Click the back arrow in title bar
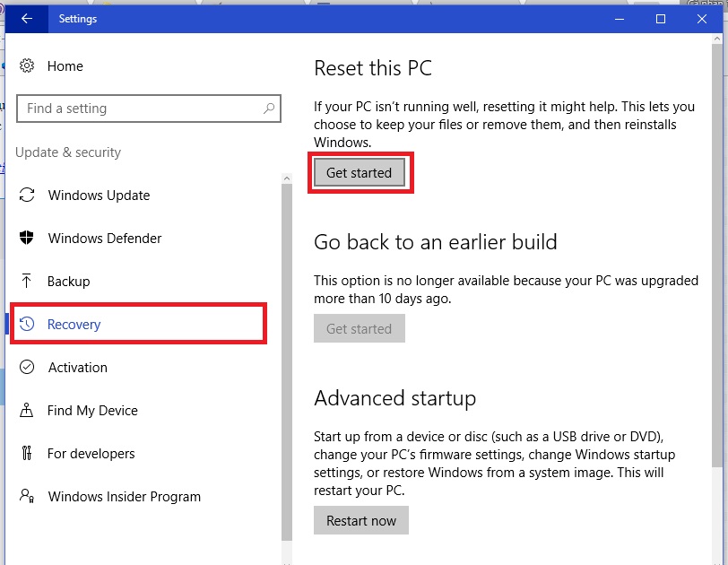This screenshot has height=565, width=728. (27, 19)
